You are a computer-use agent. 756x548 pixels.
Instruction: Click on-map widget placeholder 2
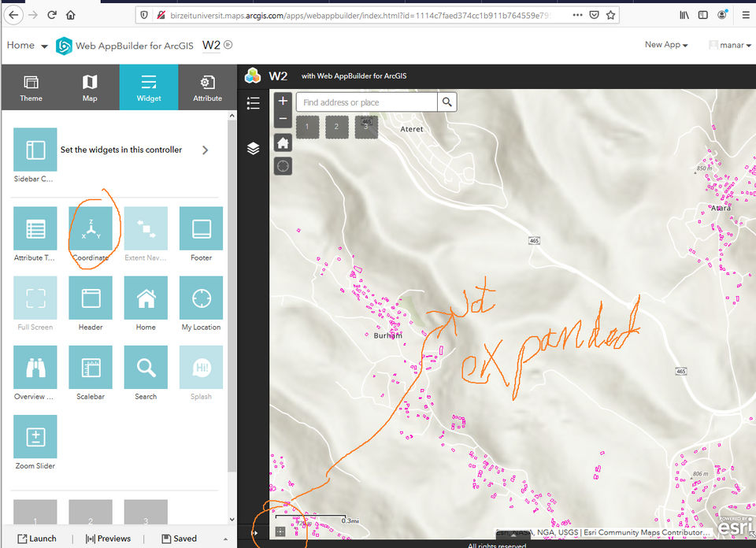pos(336,127)
